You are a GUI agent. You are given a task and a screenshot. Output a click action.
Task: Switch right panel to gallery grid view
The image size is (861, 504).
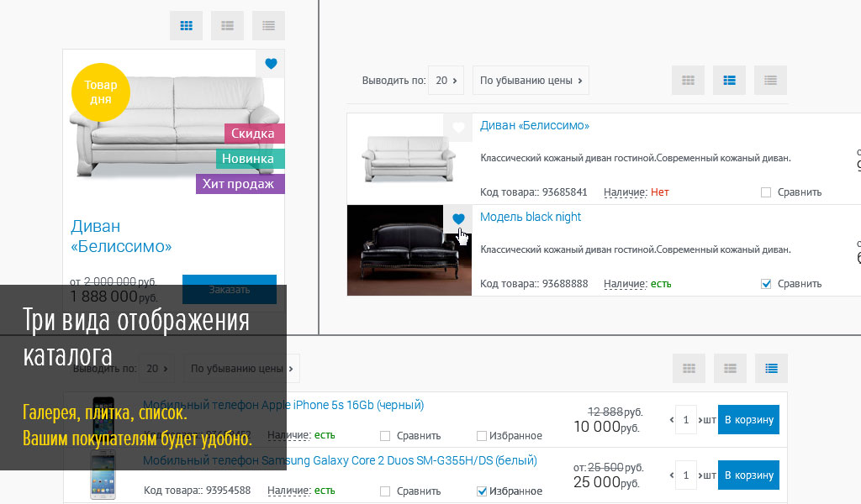[x=688, y=81]
